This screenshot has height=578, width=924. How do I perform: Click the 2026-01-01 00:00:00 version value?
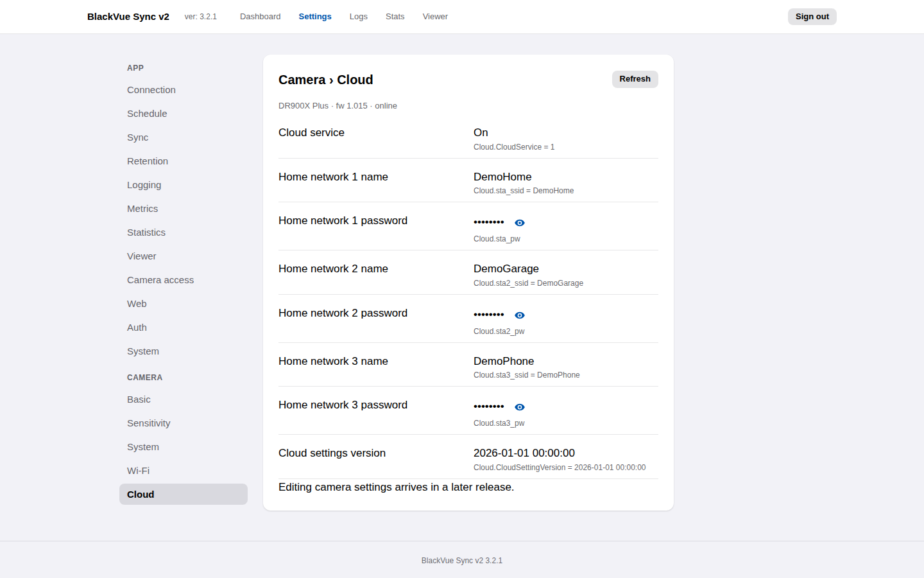(x=524, y=453)
